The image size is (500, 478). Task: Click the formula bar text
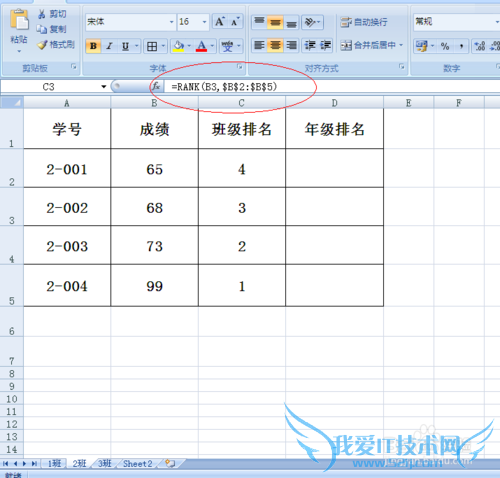pyautogui.click(x=224, y=87)
